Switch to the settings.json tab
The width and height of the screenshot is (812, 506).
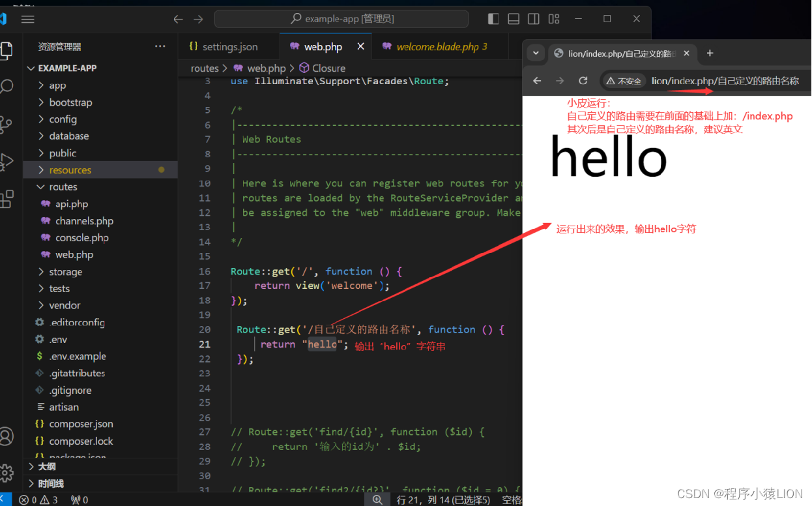pyautogui.click(x=229, y=46)
